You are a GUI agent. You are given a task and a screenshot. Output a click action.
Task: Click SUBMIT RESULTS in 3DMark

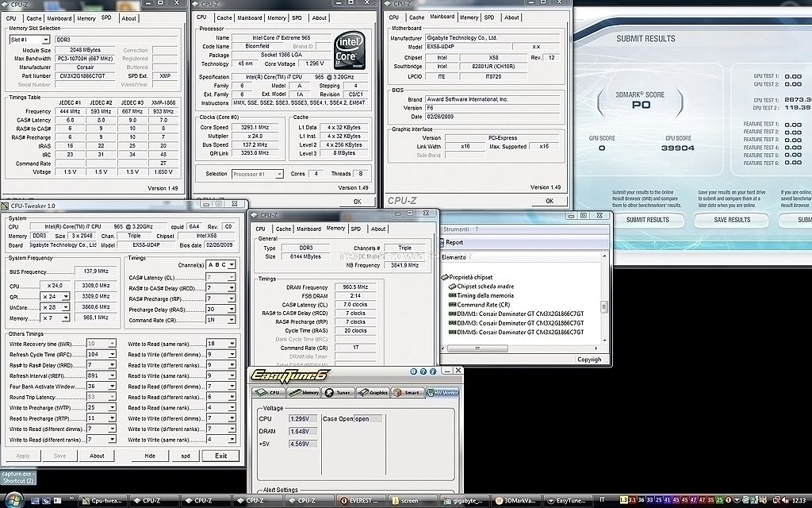647,220
